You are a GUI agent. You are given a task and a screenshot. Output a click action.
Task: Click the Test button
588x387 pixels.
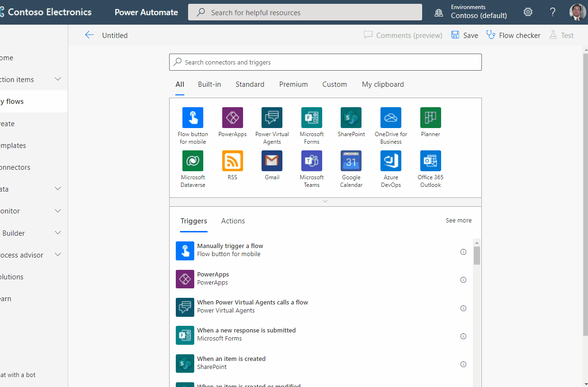pyautogui.click(x=561, y=35)
